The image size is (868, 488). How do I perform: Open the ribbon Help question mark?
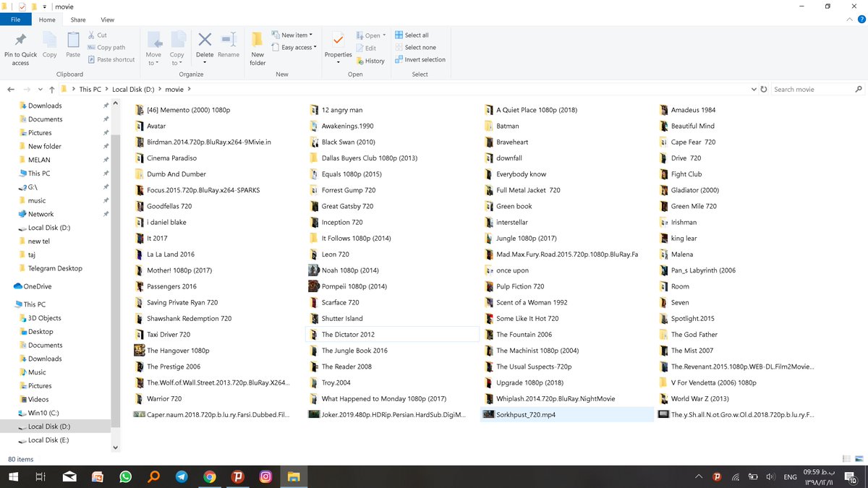861,20
